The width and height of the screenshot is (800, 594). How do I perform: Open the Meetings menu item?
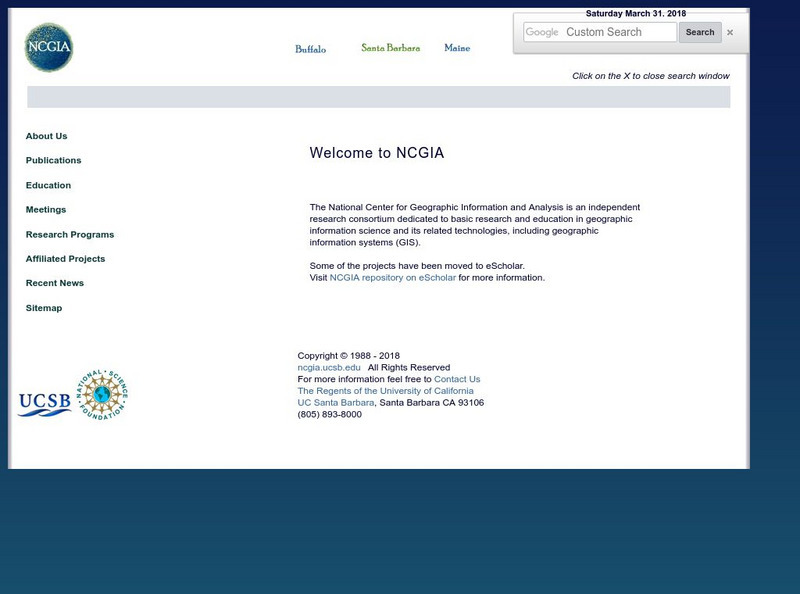[x=46, y=210]
